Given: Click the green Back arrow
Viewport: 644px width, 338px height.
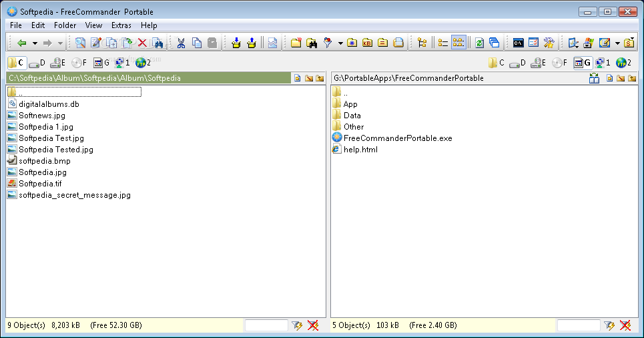Looking at the screenshot, I should point(22,43).
